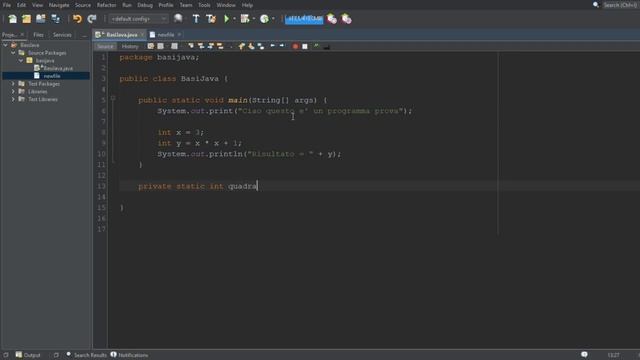Click the Debug Project icon
This screenshot has height=360, width=640.
[x=245, y=19]
